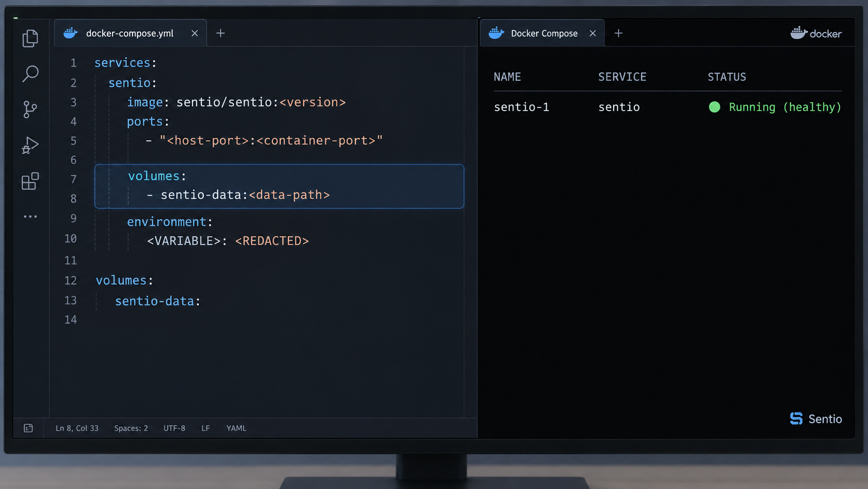Click the 'Running (healthy)' status text
The image size is (868, 489).
[785, 107]
